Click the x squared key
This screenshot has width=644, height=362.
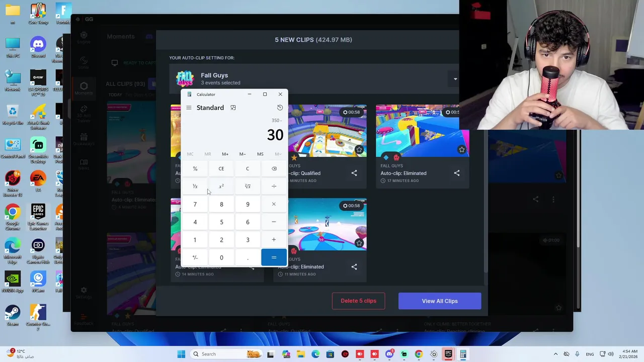click(221, 187)
